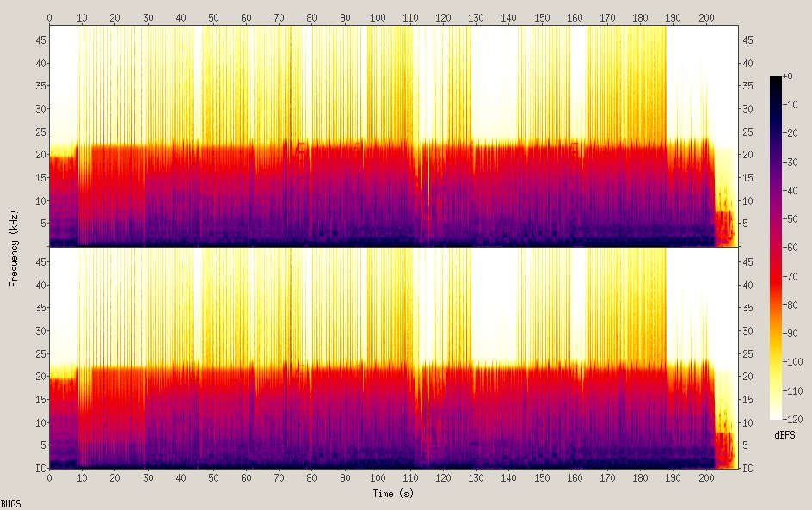Click the divider line between the two channel spectrograms

pos(393,248)
